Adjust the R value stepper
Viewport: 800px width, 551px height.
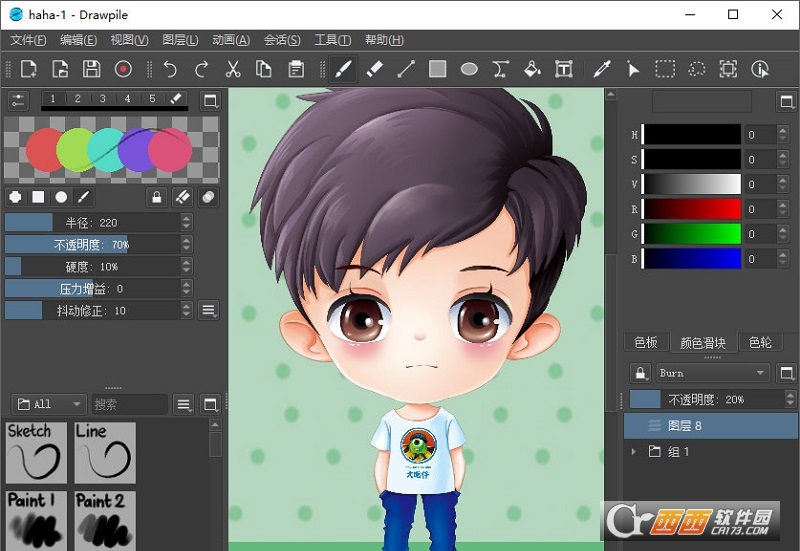tap(783, 209)
